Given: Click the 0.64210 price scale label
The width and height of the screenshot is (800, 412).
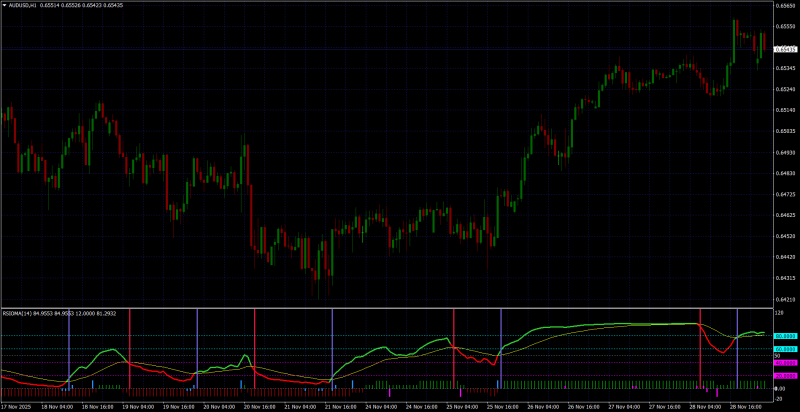Looking at the screenshot, I should click(784, 299).
